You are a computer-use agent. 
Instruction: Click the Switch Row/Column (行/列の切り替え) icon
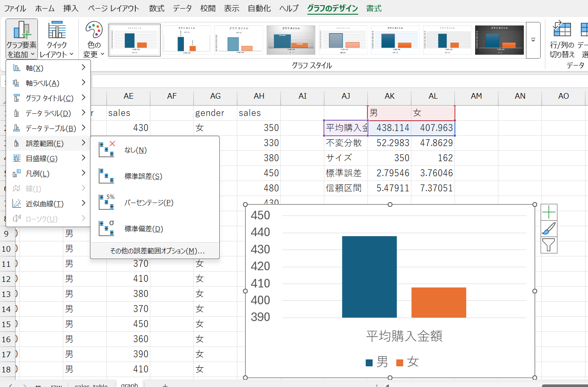(562, 39)
